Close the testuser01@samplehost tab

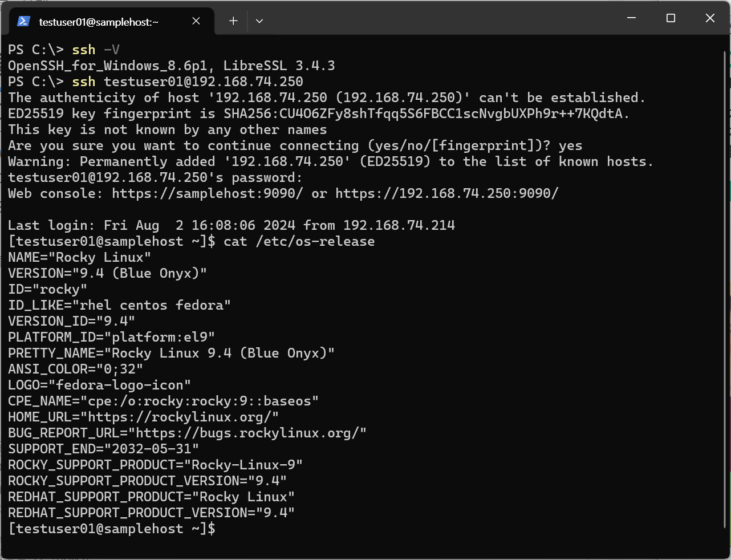196,21
